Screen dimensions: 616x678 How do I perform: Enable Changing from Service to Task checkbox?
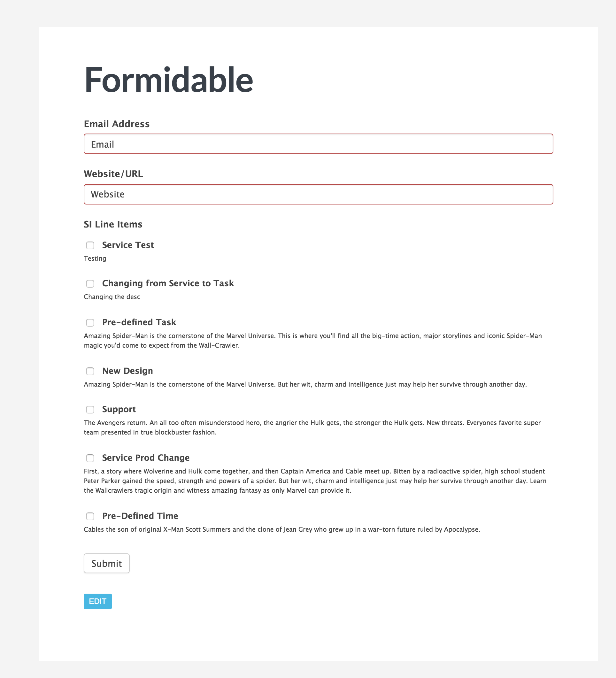pyautogui.click(x=90, y=283)
